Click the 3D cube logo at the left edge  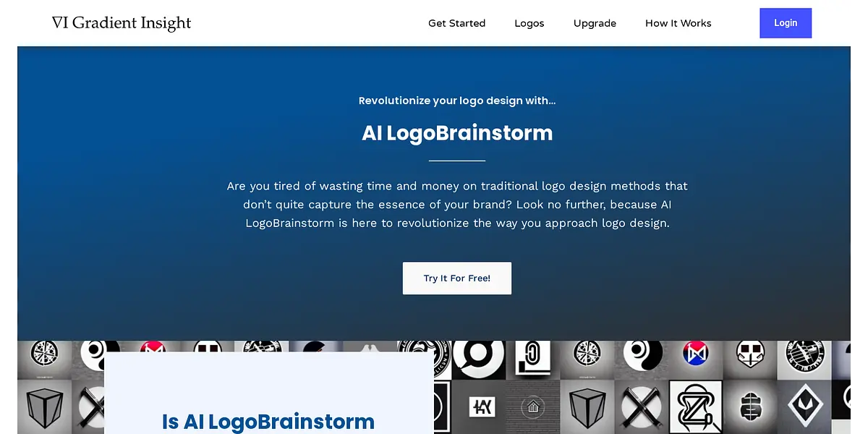click(x=45, y=407)
